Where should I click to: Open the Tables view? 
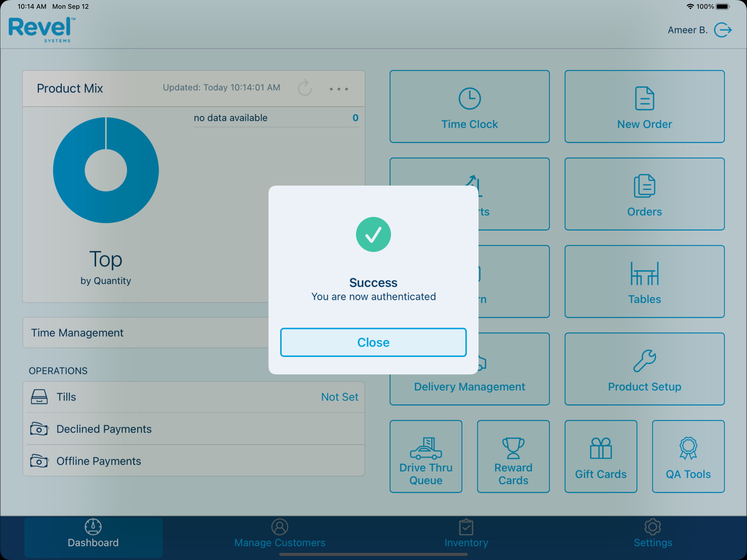644,282
